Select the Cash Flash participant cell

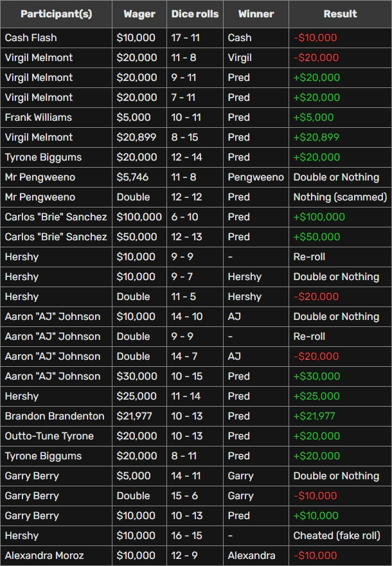point(30,38)
